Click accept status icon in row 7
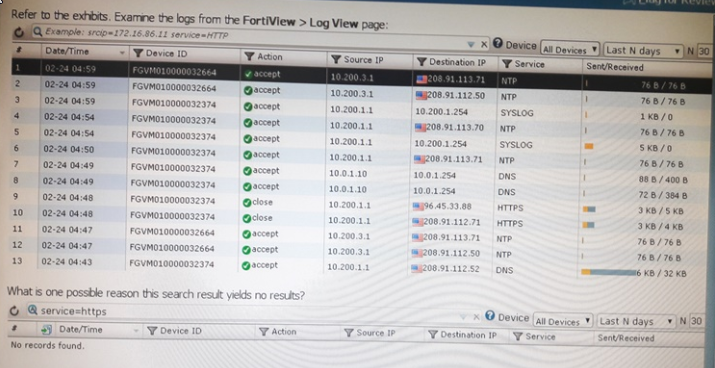The width and height of the screenshot is (715, 368). 247,171
